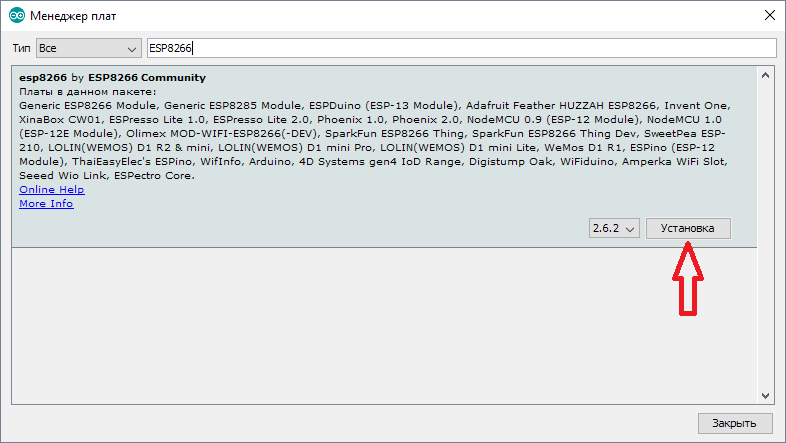Focus the search field containing ESP8266
786x443 pixels.
(x=461, y=48)
